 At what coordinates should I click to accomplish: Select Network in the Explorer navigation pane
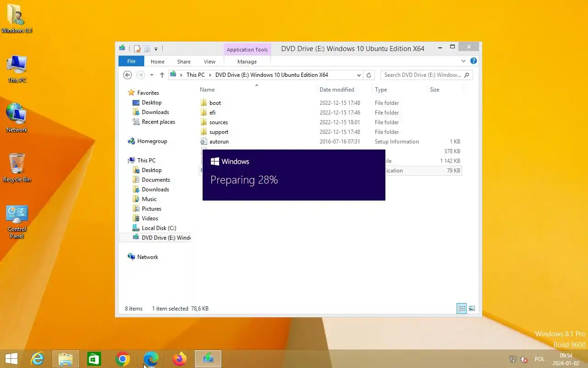147,257
